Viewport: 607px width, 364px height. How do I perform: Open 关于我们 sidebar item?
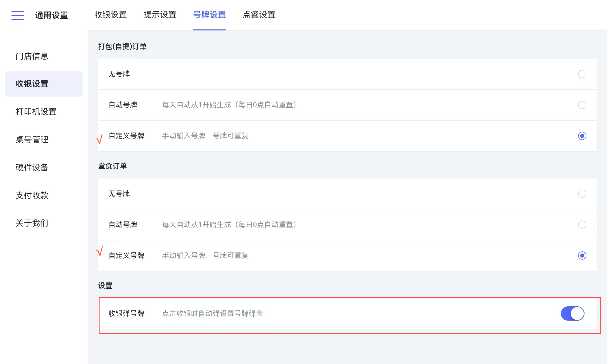32,223
